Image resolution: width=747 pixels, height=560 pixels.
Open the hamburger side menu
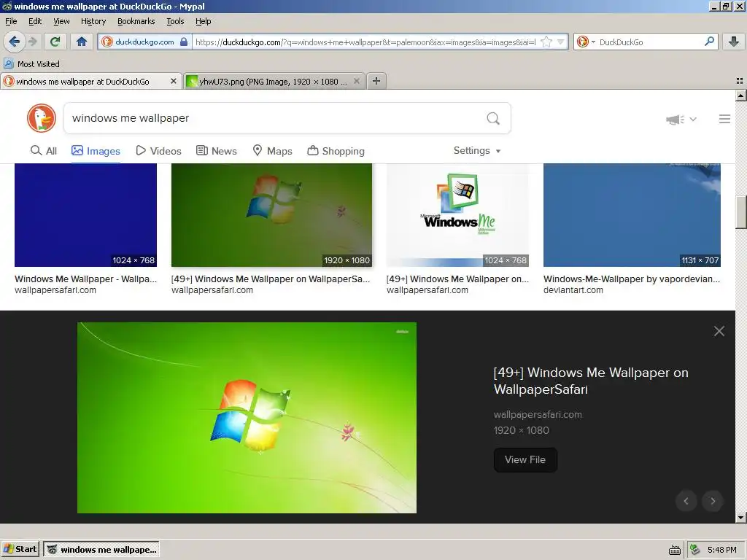pos(724,119)
